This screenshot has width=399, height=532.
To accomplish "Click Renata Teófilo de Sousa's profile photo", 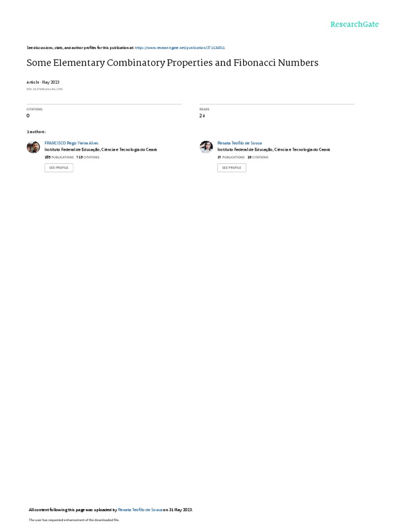I will [206, 147].
